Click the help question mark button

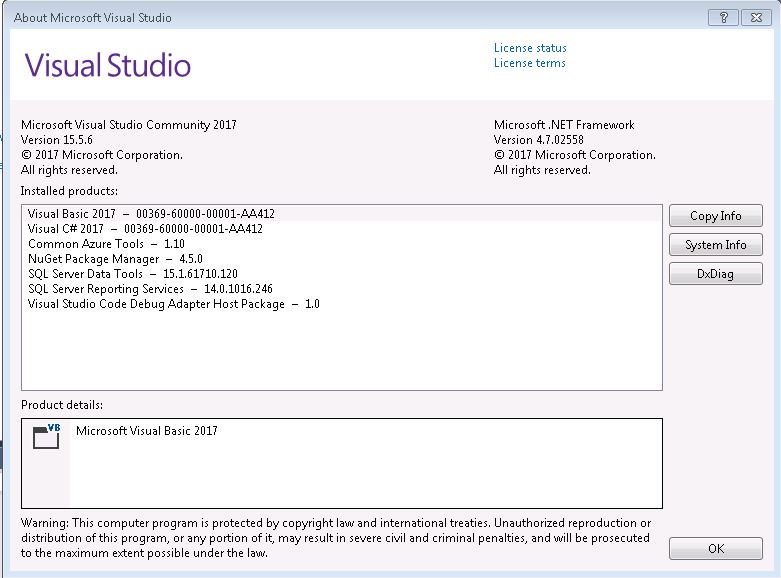tap(724, 17)
